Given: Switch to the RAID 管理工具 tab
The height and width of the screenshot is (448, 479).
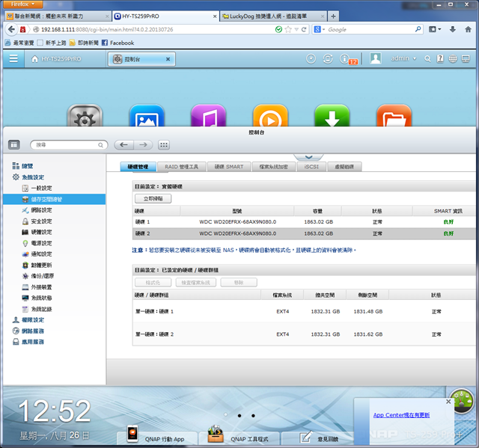Looking at the screenshot, I should (181, 167).
